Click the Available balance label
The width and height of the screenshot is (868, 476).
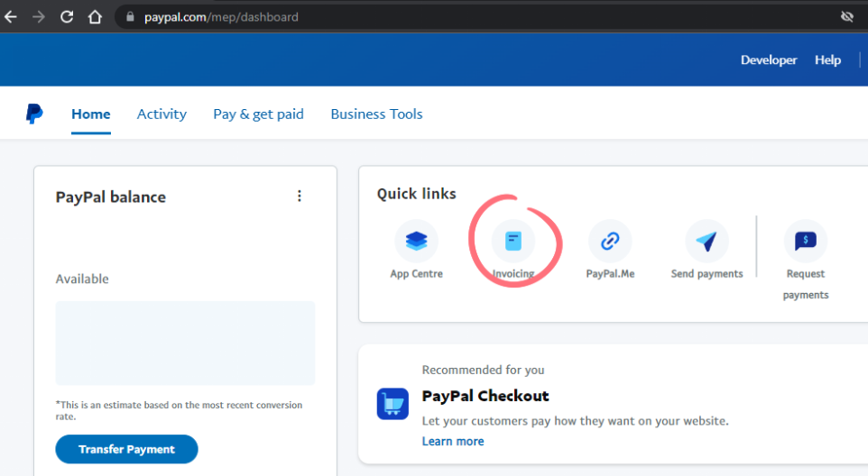pyautogui.click(x=82, y=279)
